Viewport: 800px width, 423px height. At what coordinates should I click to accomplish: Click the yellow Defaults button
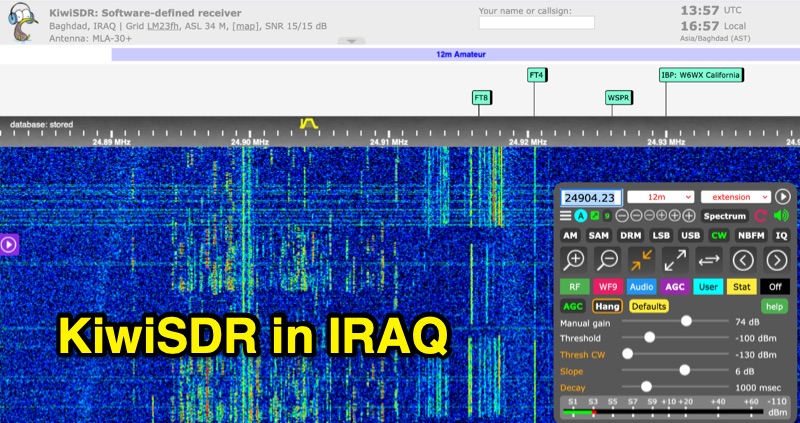point(649,306)
